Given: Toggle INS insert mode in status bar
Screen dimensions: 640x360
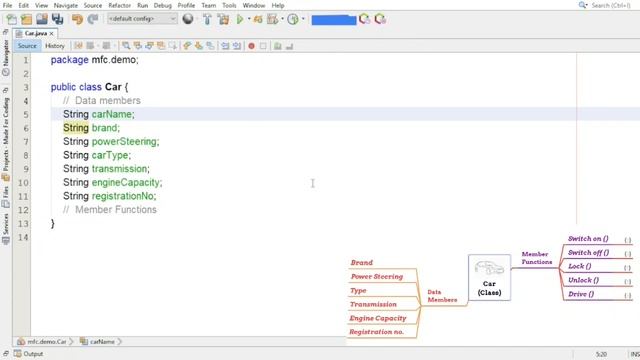Looking at the screenshot, I should tap(635, 354).
